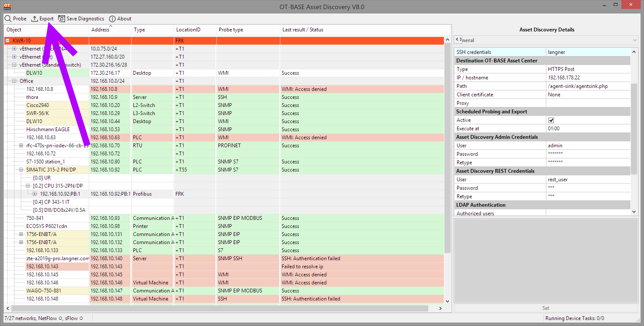Click the tree horizontal scrollbar right arrow
The width and height of the screenshot is (644, 326).
(440, 308)
